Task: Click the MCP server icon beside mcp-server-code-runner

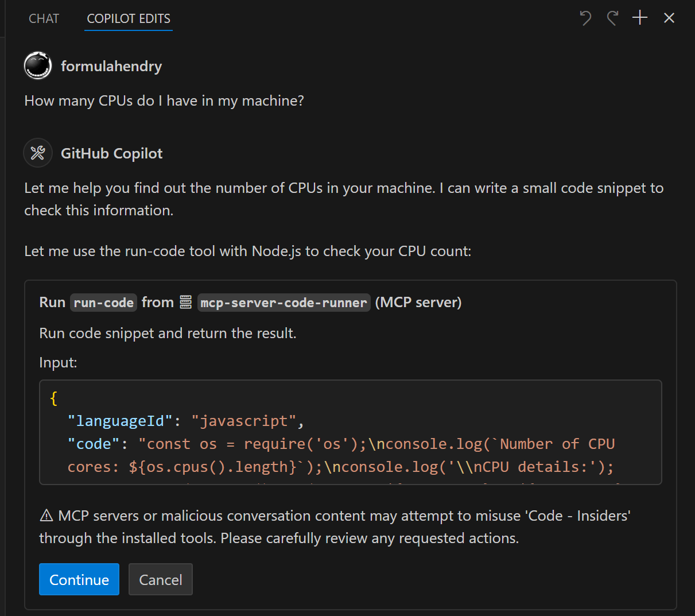Action: pyautogui.click(x=185, y=301)
